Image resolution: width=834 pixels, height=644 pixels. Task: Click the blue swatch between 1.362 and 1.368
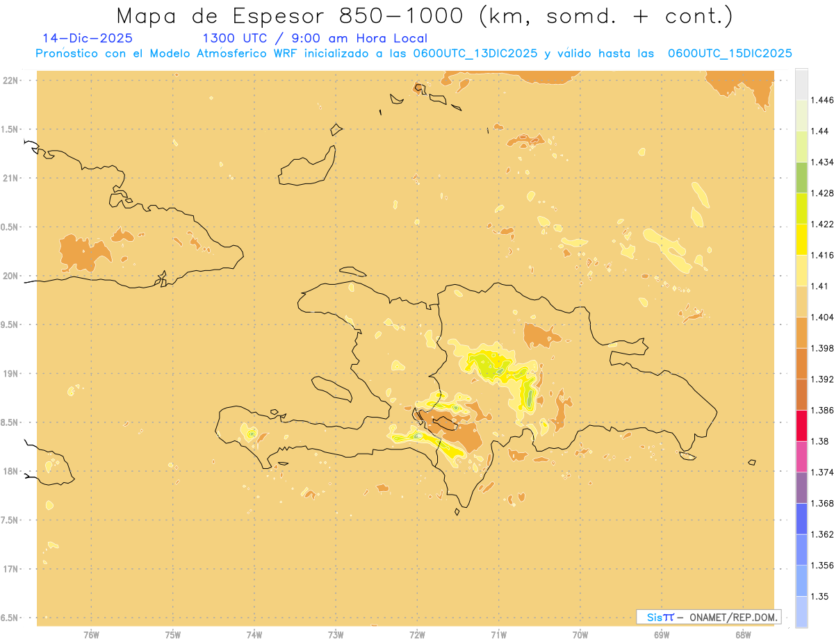[801, 519]
